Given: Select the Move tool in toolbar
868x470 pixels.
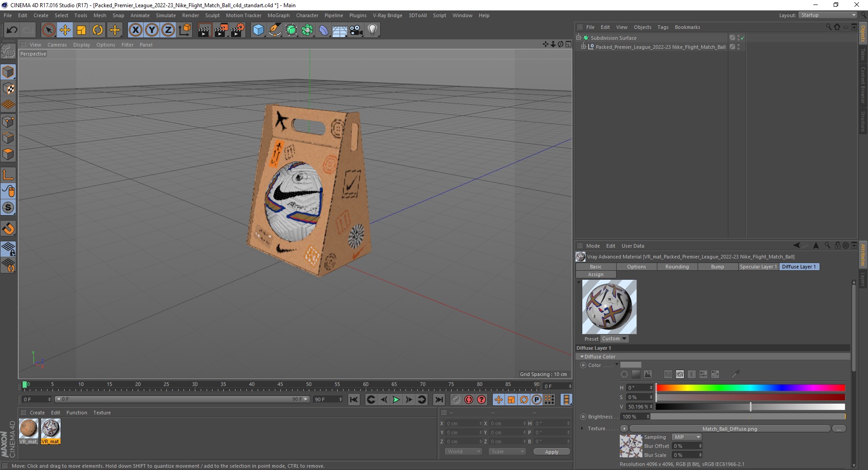Looking at the screenshot, I should click(65, 30).
